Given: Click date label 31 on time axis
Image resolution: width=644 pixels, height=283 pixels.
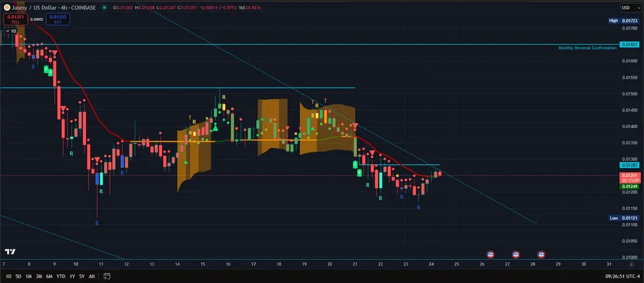Looking at the screenshot, I should pos(609,264).
